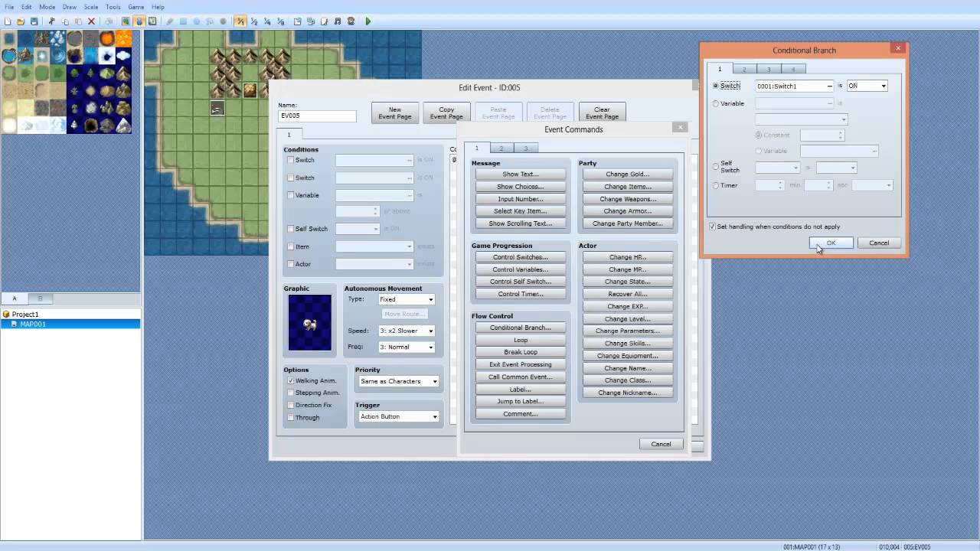
Task: Open the Mode menu
Action: (x=47, y=7)
